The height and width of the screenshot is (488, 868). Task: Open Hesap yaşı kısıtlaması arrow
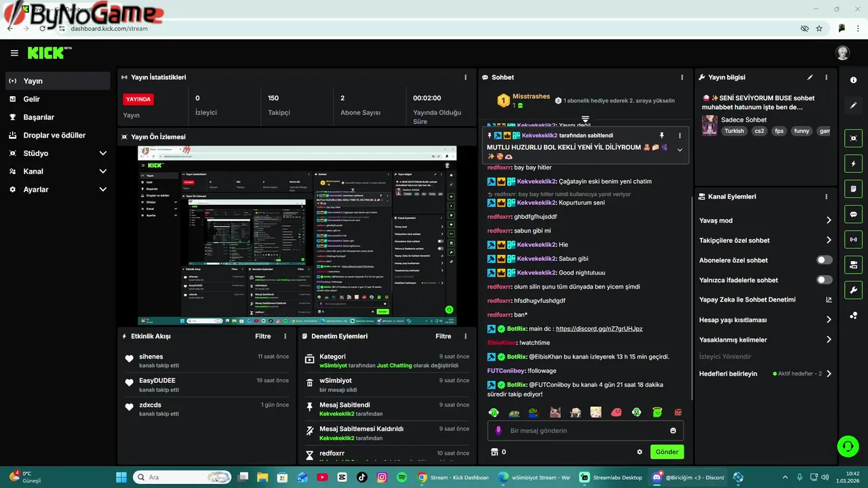click(829, 320)
